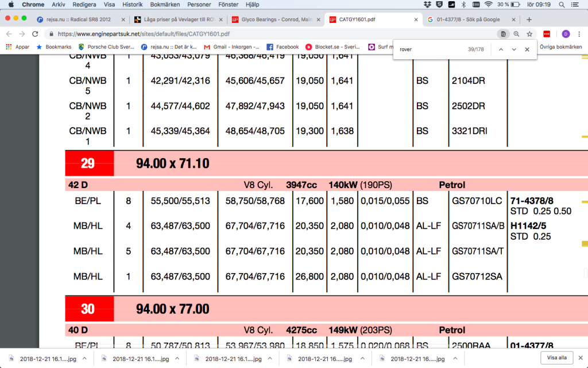Open the Fönster menu
Viewport: 588px width, 368px height.
coord(229,5)
